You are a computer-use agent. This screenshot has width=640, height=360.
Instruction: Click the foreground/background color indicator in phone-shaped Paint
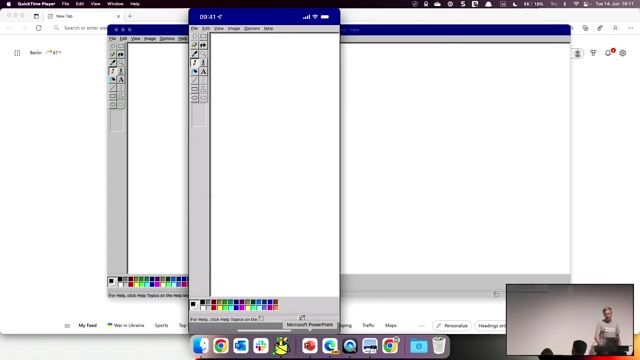(194, 304)
